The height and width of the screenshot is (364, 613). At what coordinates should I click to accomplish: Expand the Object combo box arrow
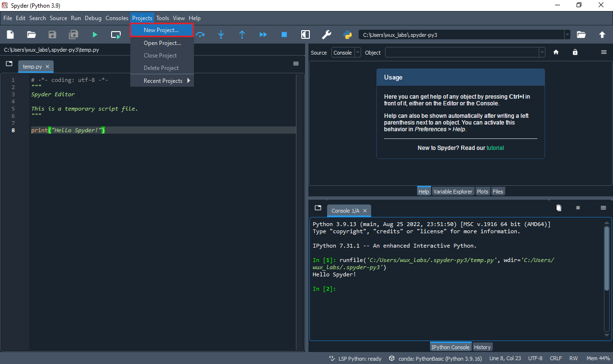coord(542,53)
